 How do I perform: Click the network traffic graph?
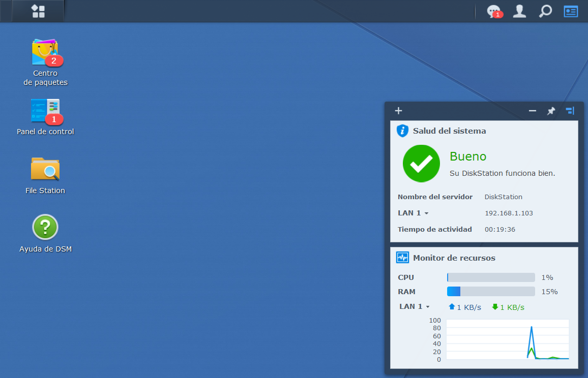508,339
